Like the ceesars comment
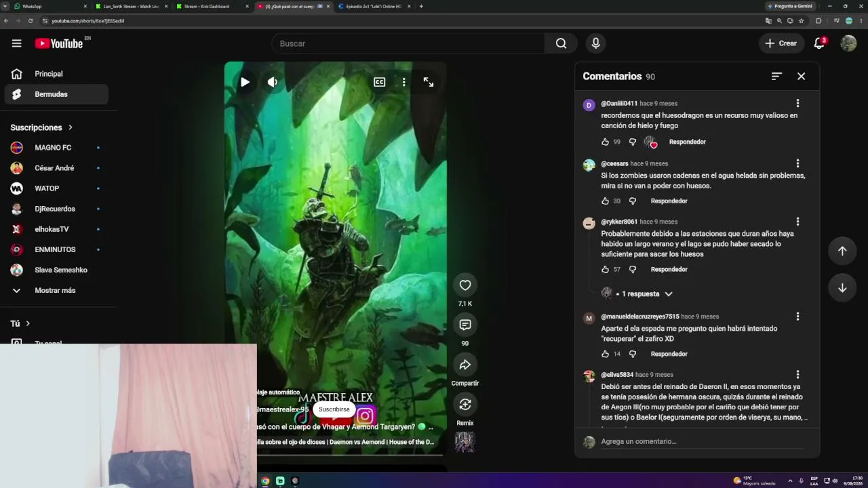Screen dimensions: 868x488 click(605, 201)
